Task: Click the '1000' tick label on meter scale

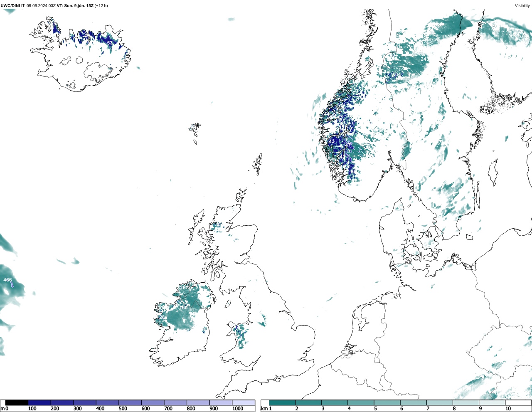Action: (x=238, y=409)
